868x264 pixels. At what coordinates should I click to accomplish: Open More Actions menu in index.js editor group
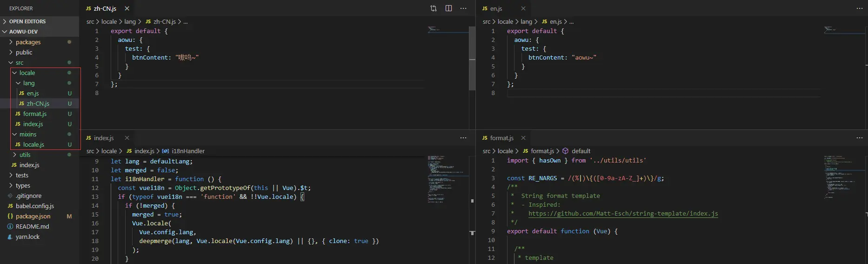(x=463, y=138)
